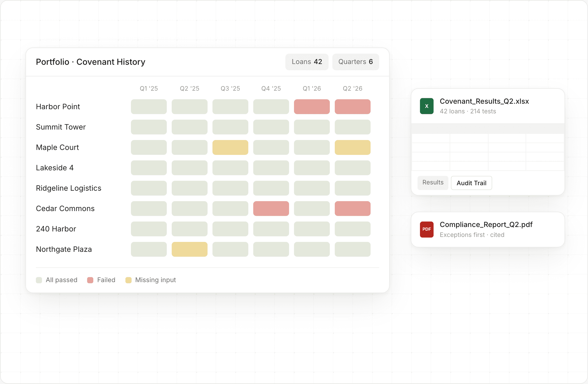Click the Q2 '26 column header
588x384 pixels.
353,89
